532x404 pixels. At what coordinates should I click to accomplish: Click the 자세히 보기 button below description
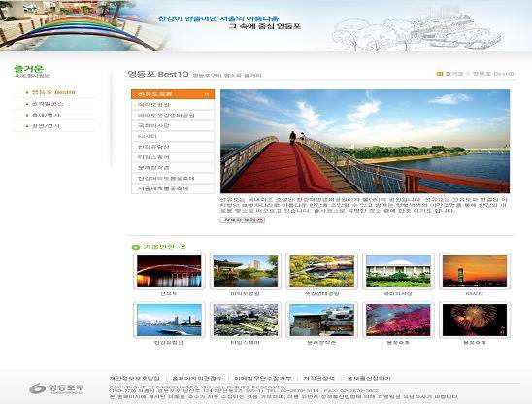(243, 220)
